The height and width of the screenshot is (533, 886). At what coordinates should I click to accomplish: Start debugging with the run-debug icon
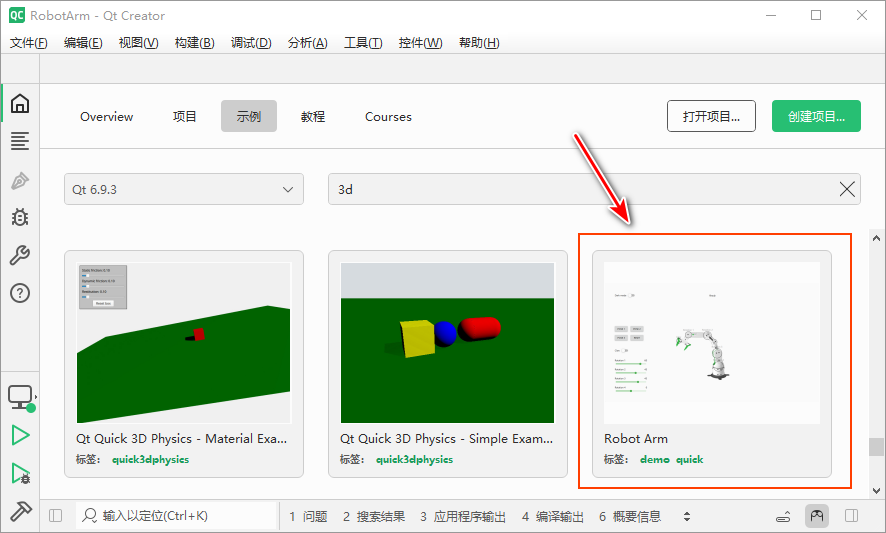click(19, 473)
